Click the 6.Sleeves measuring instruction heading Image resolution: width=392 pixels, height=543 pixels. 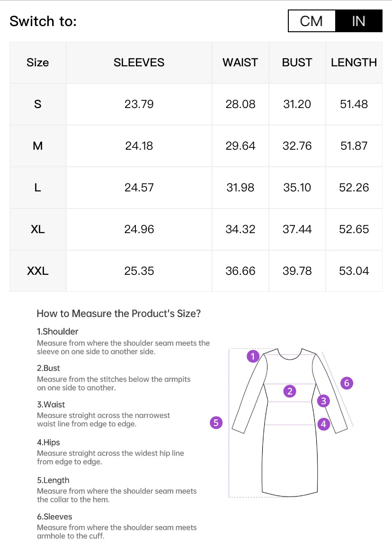tap(54, 516)
